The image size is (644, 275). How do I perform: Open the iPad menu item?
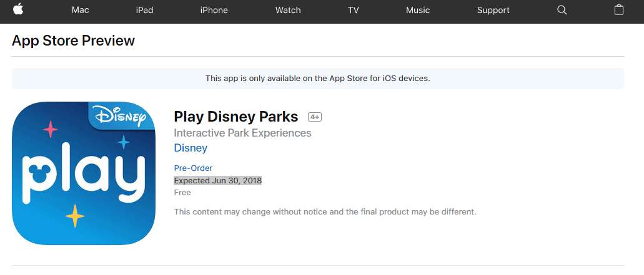click(x=144, y=10)
